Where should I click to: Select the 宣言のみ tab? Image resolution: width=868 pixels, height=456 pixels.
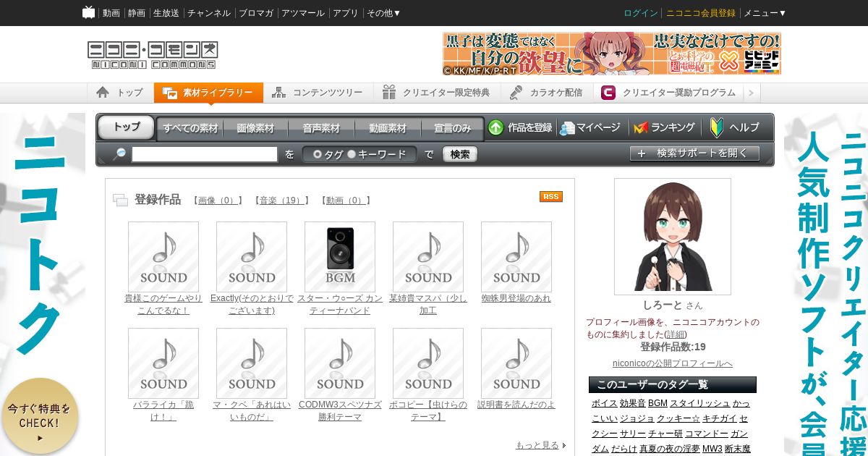(453, 128)
